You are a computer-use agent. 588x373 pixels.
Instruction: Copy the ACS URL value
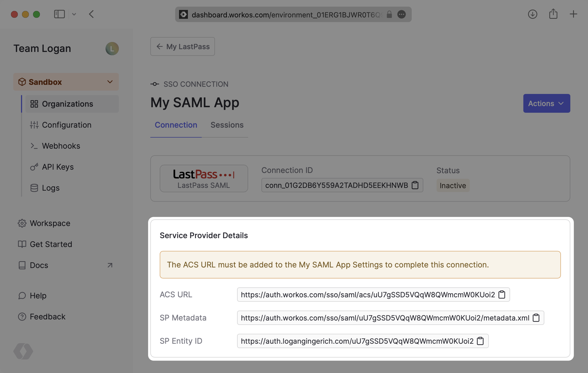[x=502, y=295]
